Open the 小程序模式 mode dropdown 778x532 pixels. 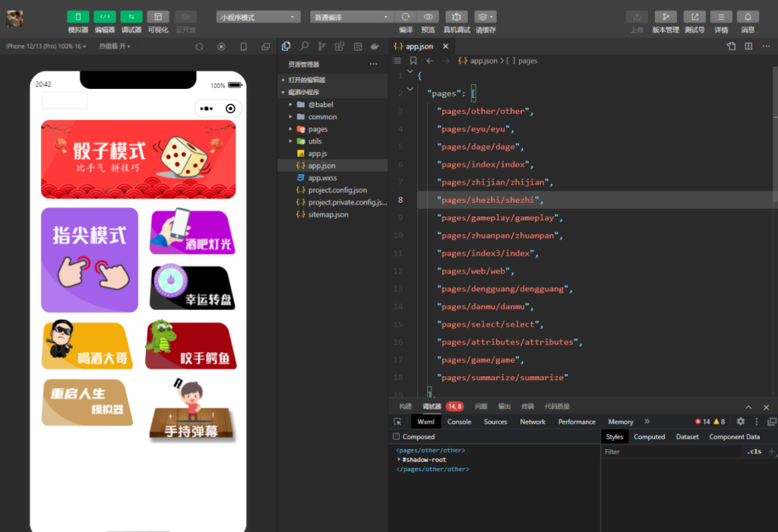(x=258, y=17)
